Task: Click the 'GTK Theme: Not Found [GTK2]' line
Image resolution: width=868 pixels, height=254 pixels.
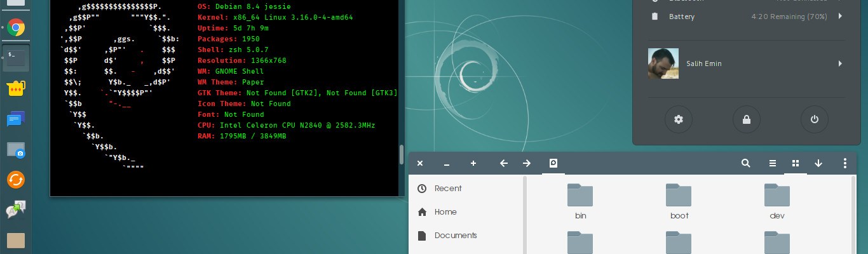Action: click(297, 93)
